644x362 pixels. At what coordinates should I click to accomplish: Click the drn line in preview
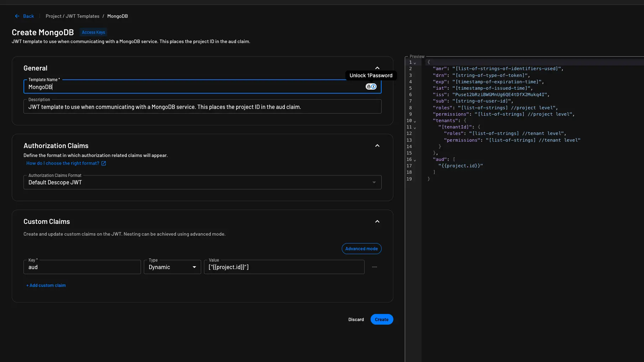(x=481, y=75)
